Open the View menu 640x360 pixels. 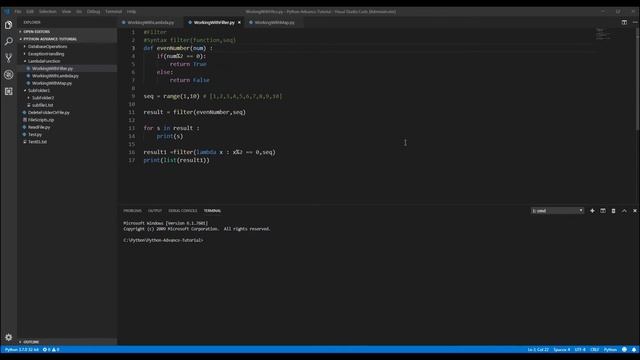tap(67, 11)
